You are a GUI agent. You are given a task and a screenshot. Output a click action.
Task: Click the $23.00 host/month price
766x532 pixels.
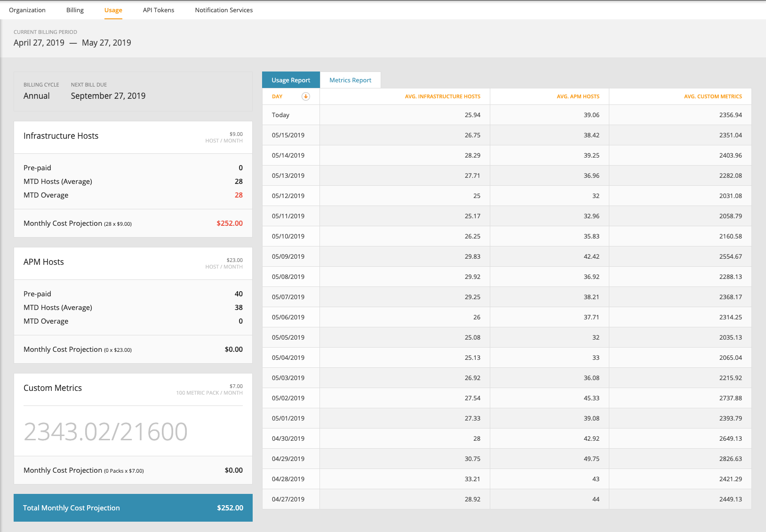pyautogui.click(x=235, y=260)
